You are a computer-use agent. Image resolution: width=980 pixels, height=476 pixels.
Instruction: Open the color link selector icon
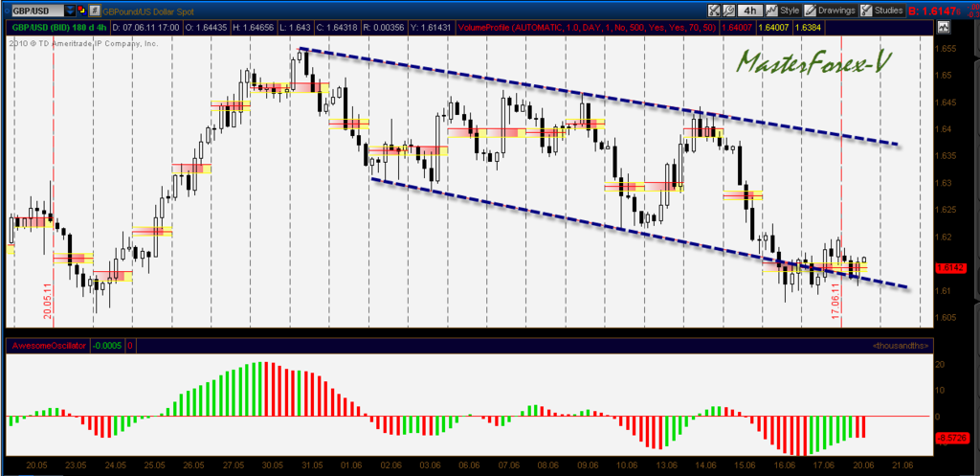(x=82, y=11)
